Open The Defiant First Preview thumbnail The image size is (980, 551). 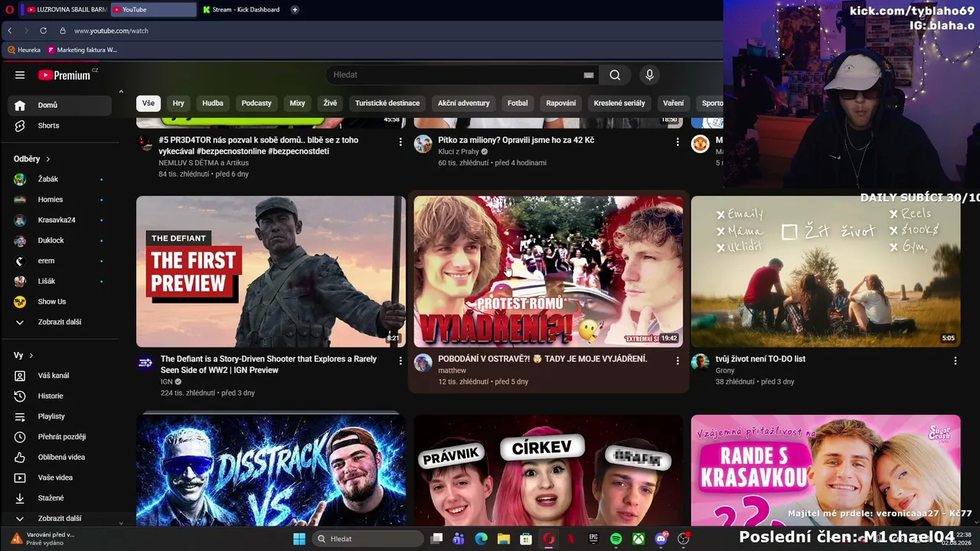271,272
